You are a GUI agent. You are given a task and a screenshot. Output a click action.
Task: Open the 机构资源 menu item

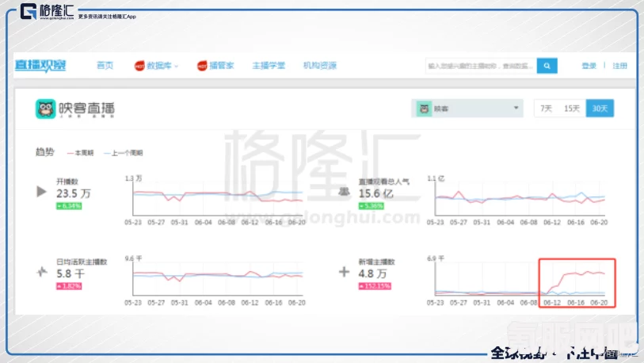coord(320,65)
